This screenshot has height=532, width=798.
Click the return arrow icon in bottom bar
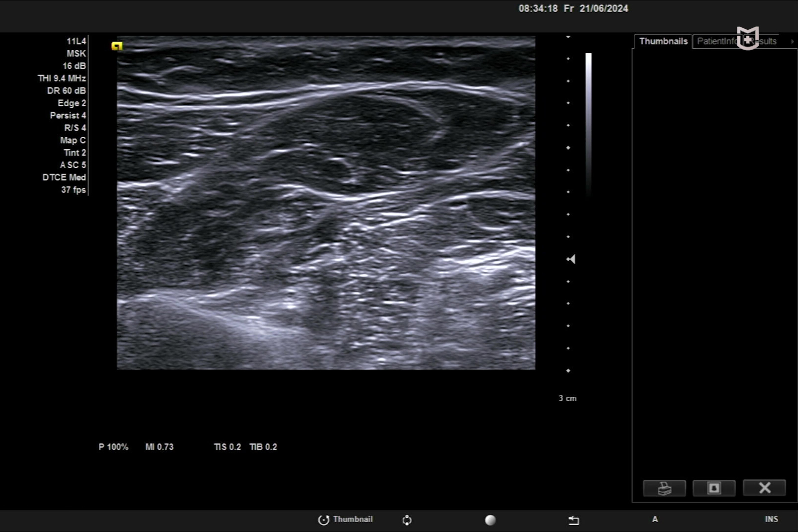point(573,520)
